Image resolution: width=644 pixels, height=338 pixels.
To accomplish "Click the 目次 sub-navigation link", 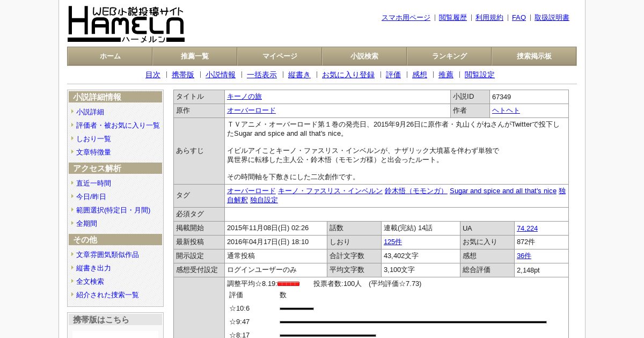I will tap(153, 75).
